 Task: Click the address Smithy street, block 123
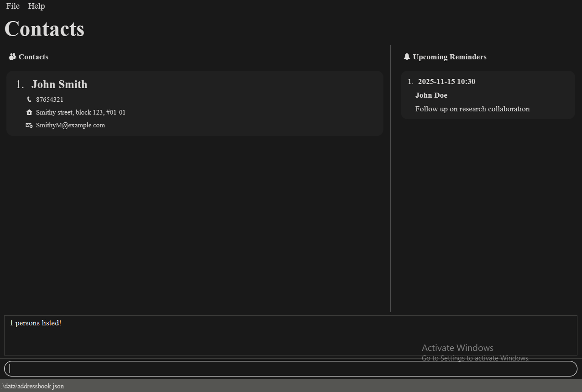tap(80, 112)
